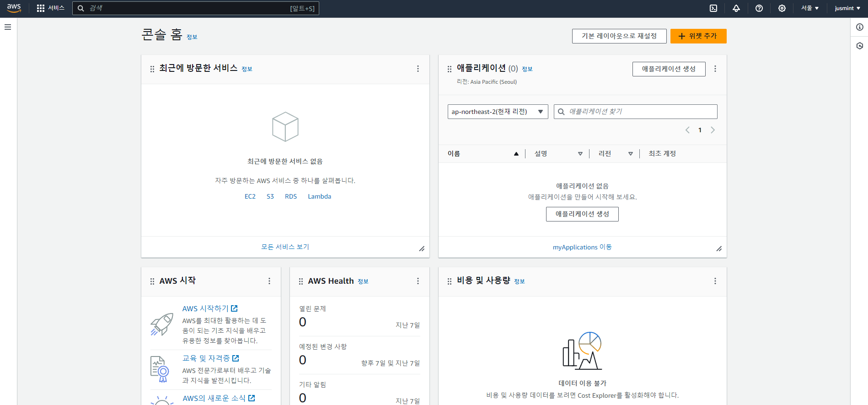Open the ap-northeast-2 region selector
The image size is (868, 405).
coord(498,112)
